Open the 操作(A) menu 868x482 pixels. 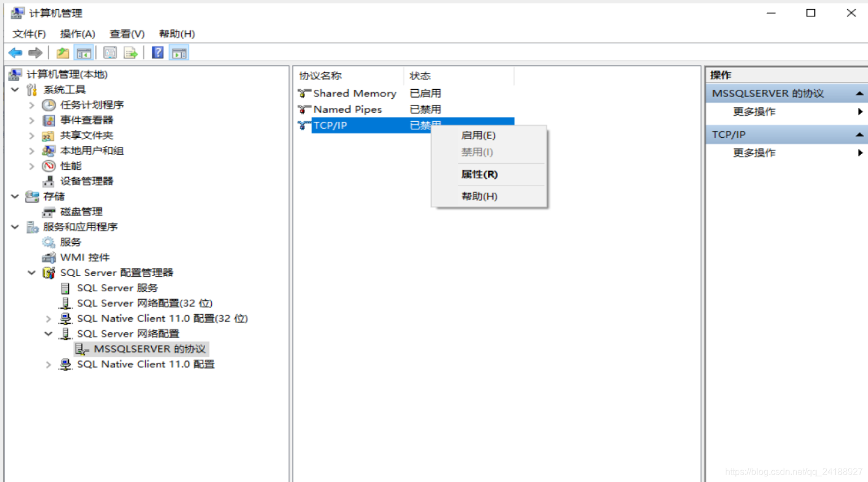(x=78, y=34)
